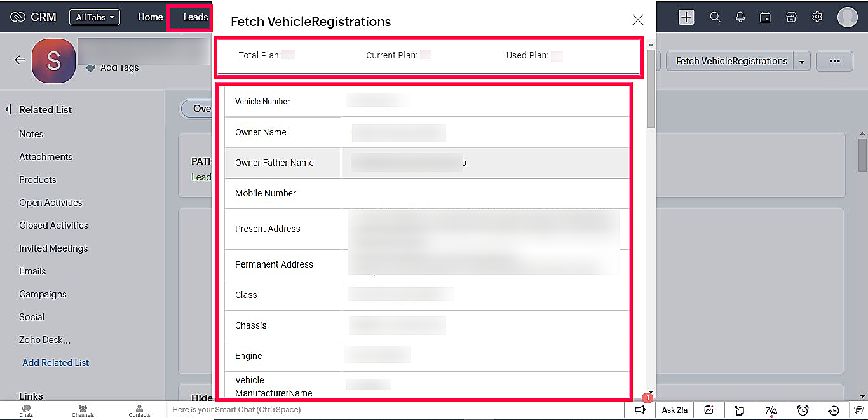Go to the Leads tab
The width and height of the screenshot is (868, 420).
[195, 17]
